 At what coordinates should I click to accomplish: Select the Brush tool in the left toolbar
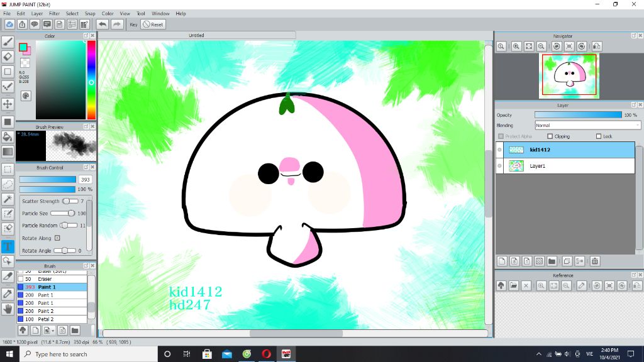(x=8, y=41)
